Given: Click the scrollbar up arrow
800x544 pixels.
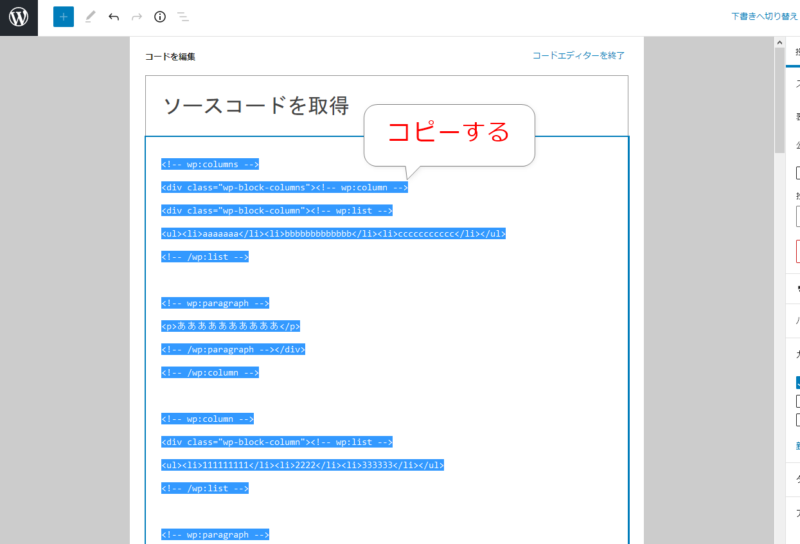Looking at the screenshot, I should tap(779, 43).
